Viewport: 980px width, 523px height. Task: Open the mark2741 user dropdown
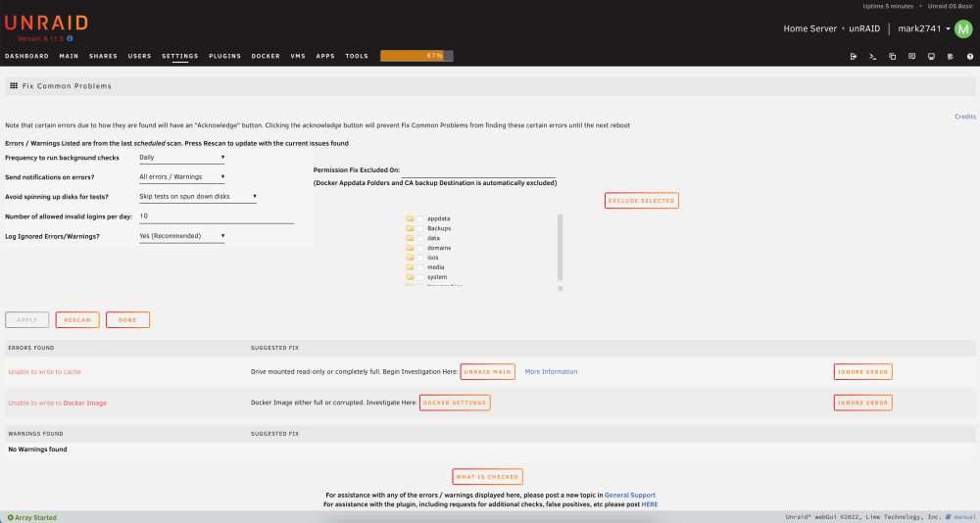point(924,28)
